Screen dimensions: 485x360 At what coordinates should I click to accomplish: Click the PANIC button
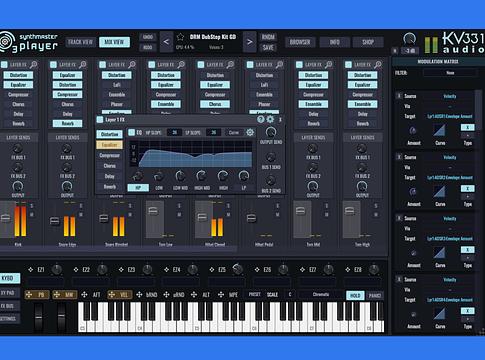pyautogui.click(x=375, y=295)
